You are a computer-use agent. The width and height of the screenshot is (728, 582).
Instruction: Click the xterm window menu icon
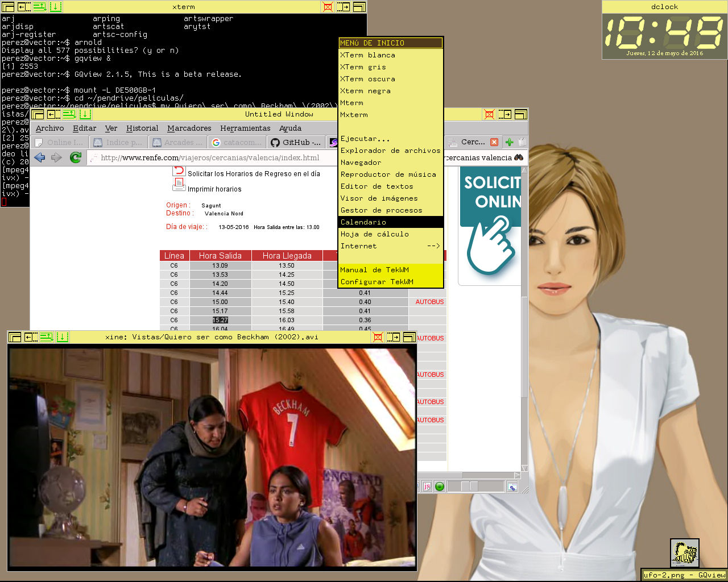[8, 7]
